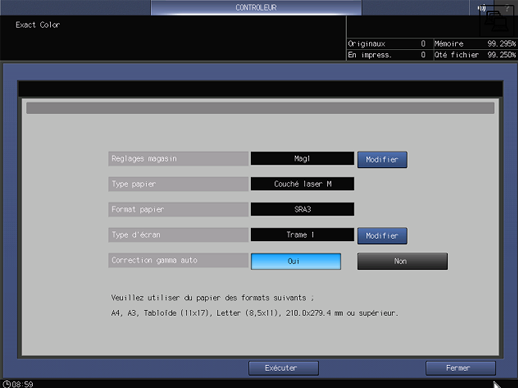Set Correction gamma auto to Oui

(296, 261)
